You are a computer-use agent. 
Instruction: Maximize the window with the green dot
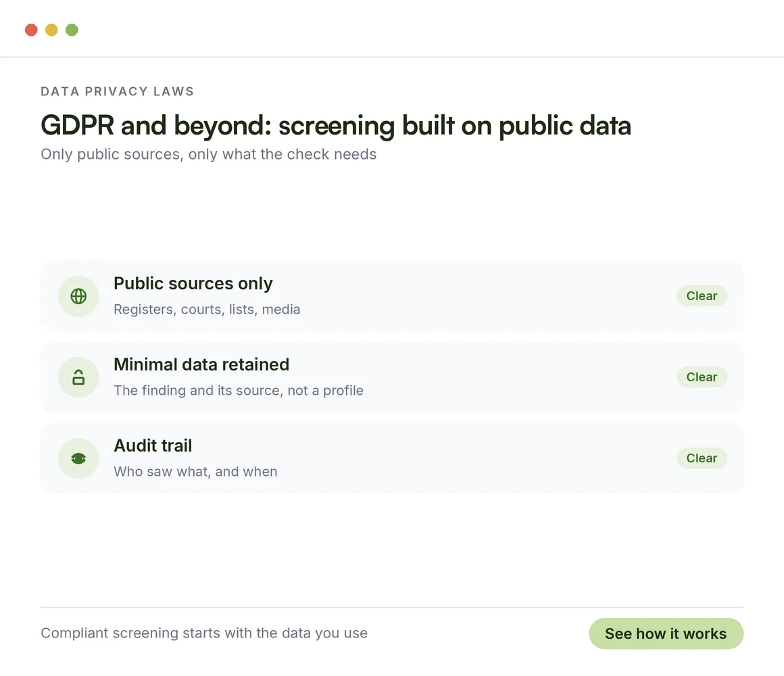point(72,30)
